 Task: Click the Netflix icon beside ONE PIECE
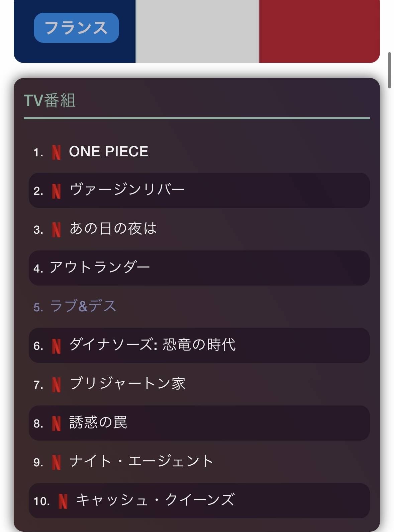click(56, 152)
